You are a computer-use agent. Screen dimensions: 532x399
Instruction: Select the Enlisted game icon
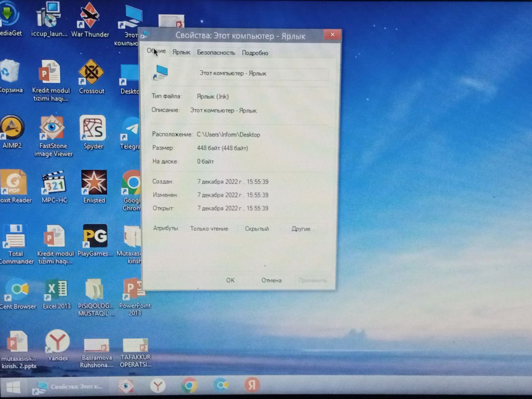(94, 187)
